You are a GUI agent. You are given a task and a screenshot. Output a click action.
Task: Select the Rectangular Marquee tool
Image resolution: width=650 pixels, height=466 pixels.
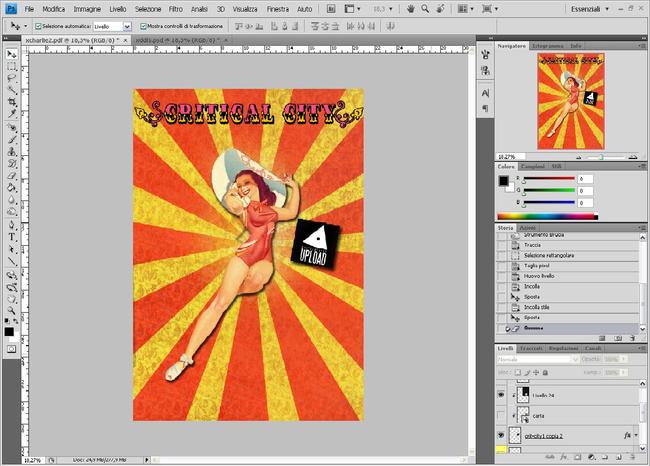pos(11,66)
